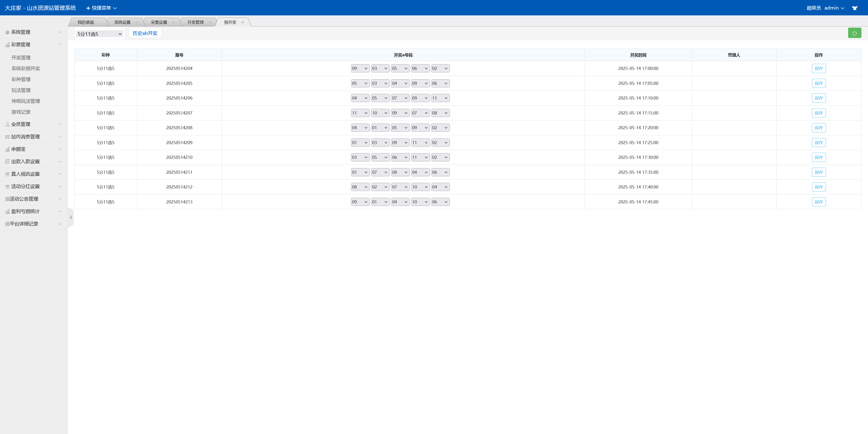Open the 快捷菜单 quick menu
The height and width of the screenshot is (434, 868).
tap(101, 8)
